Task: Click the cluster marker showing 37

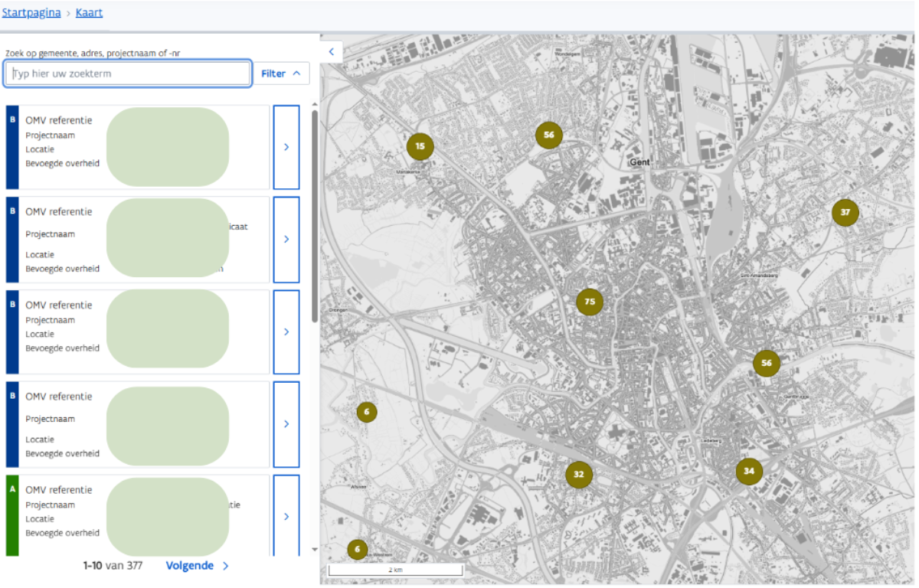Action: (845, 212)
